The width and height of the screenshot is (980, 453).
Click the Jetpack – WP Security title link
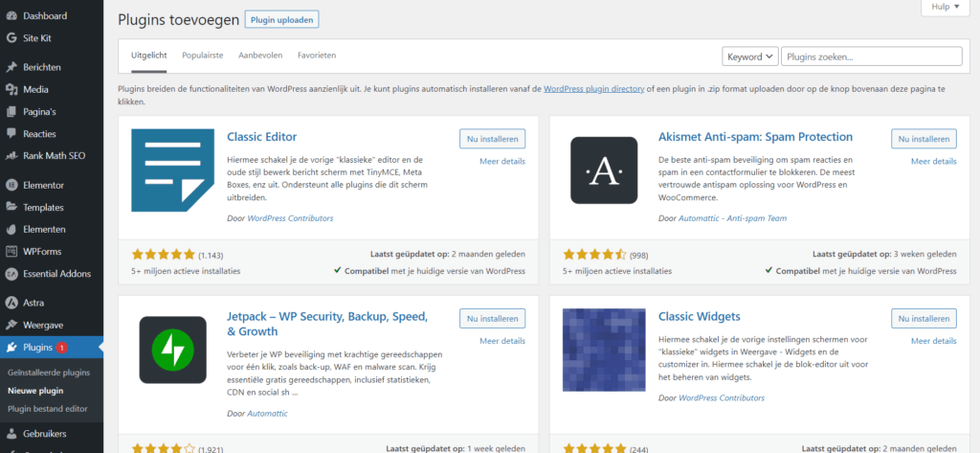click(x=327, y=324)
